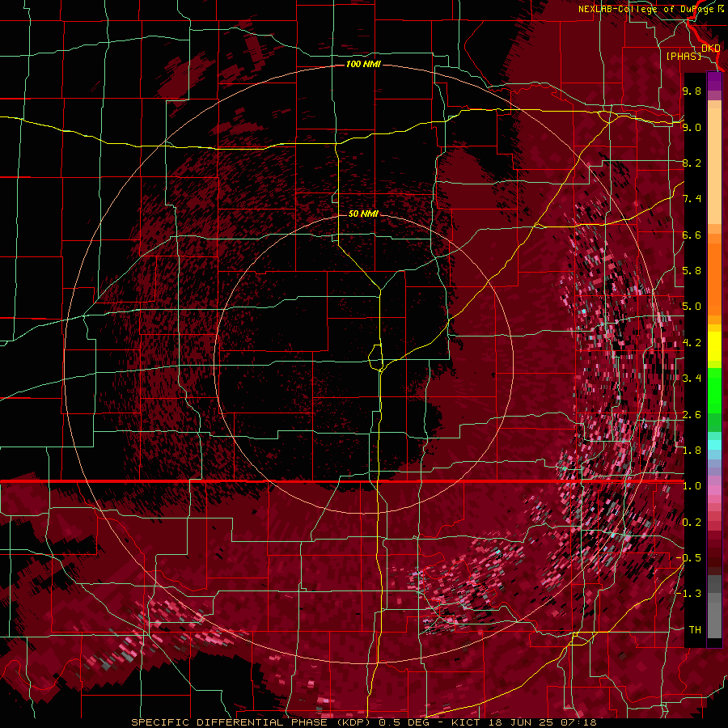Click the 5.8 scale value
The image size is (728, 728).
692,271
